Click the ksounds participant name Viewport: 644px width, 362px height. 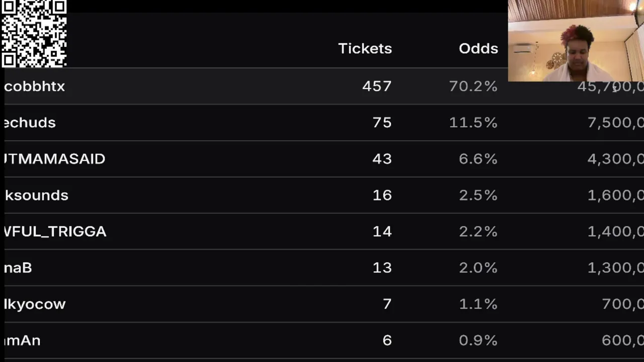pyautogui.click(x=36, y=195)
